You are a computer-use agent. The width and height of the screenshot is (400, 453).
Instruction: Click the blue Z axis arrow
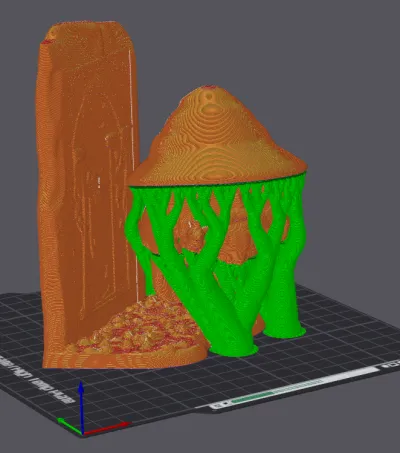click(81, 407)
